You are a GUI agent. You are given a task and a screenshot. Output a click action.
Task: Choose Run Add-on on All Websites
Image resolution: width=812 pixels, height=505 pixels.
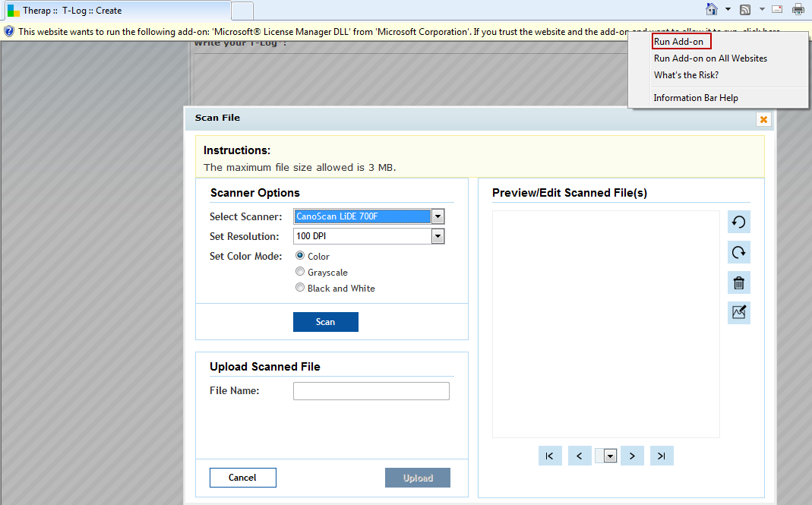[x=710, y=58]
